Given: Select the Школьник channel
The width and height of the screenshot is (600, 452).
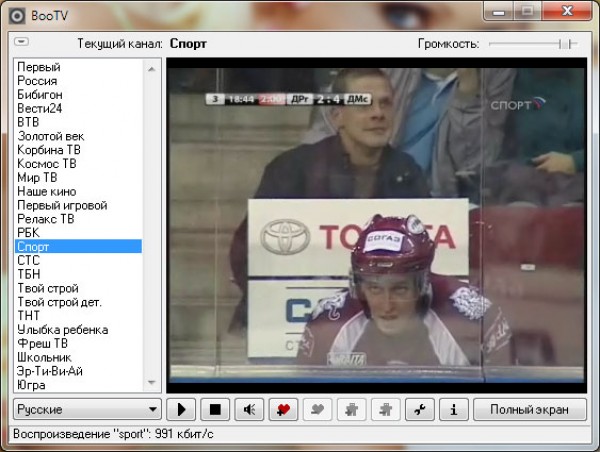Looking at the screenshot, I should (x=78, y=357).
